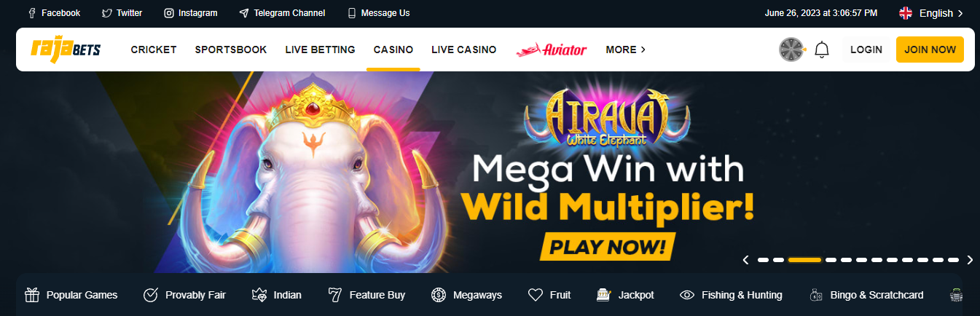Image resolution: width=980 pixels, height=316 pixels.
Task: Switch to the Live Casino tab
Action: (464, 50)
